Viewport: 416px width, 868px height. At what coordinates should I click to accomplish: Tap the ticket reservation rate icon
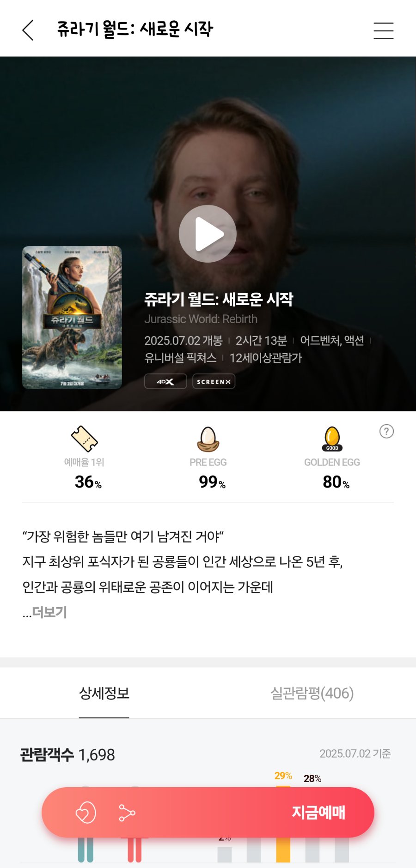(x=84, y=439)
